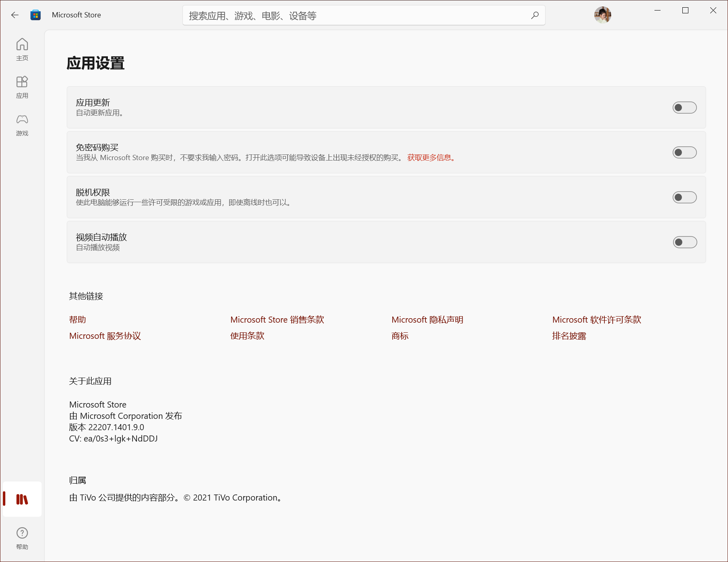Click the TiVo Corporation attribution text

[x=176, y=498]
